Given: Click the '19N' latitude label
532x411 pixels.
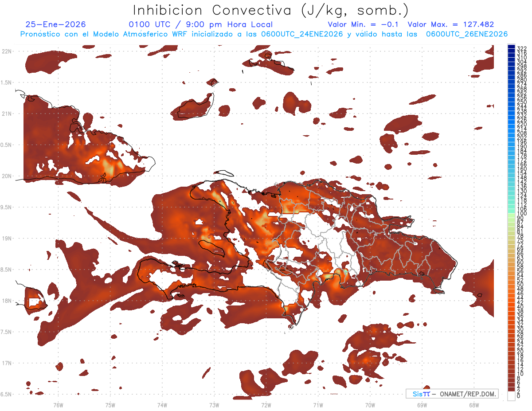Looking at the screenshot, I should (7, 239).
